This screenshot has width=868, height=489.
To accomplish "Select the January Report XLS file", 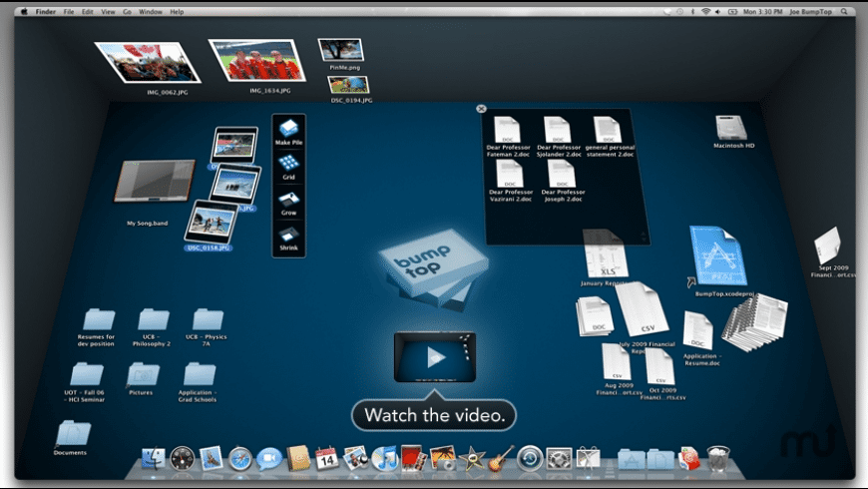I will pyautogui.click(x=606, y=254).
